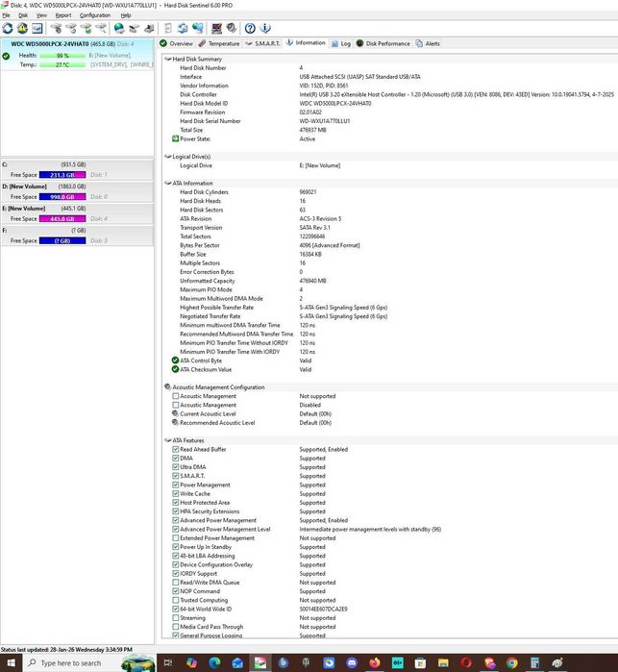
Task: Switch to the Temperature tab
Action: (x=219, y=43)
